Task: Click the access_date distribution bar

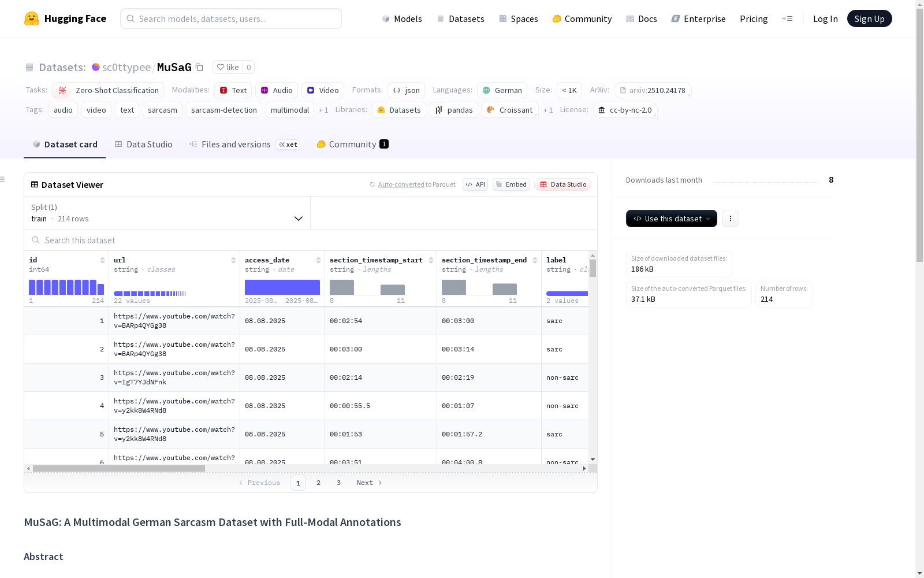Action: [282, 287]
